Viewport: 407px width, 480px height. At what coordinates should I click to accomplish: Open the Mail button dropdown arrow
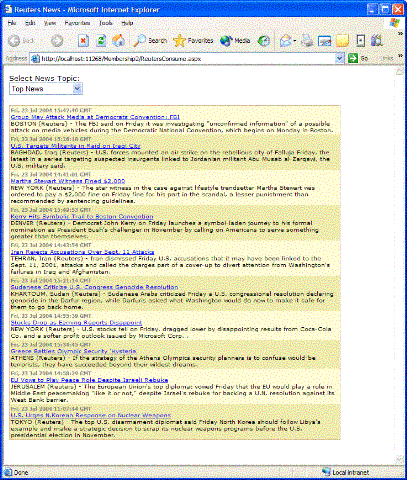point(295,41)
